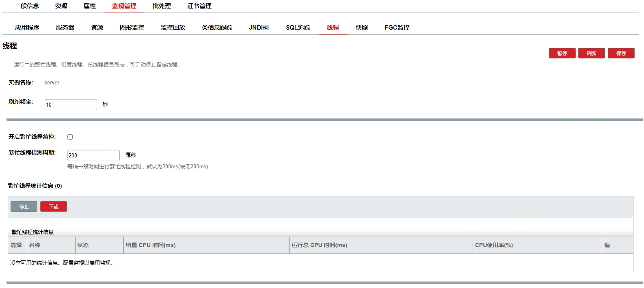Select the 应用程序 sub-tab
Image resolution: width=644 pixels, height=288 pixels.
[27, 28]
